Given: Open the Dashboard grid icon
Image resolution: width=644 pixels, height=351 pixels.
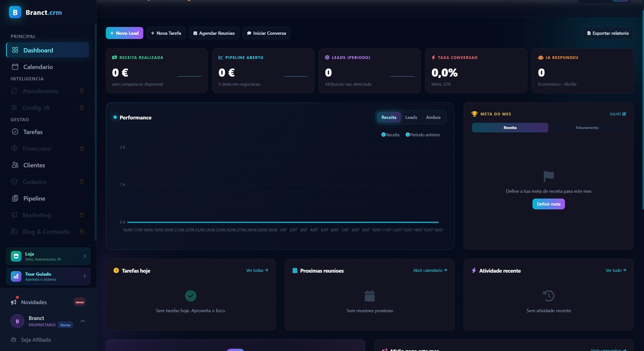Looking at the screenshot, I should [x=15, y=50].
